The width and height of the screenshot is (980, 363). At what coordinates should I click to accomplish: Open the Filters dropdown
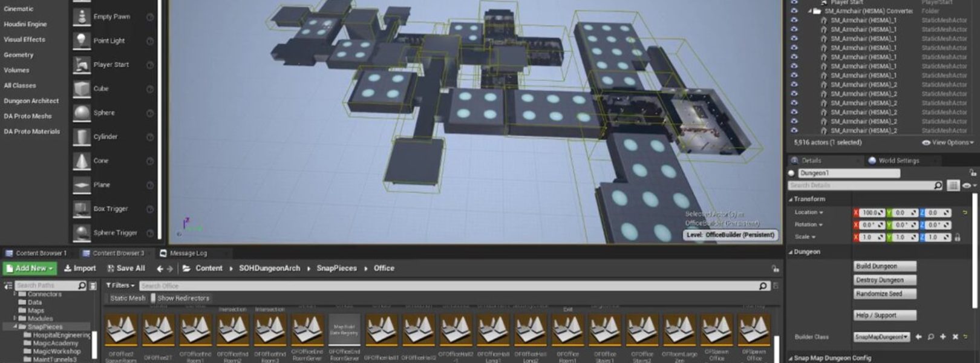[120, 286]
